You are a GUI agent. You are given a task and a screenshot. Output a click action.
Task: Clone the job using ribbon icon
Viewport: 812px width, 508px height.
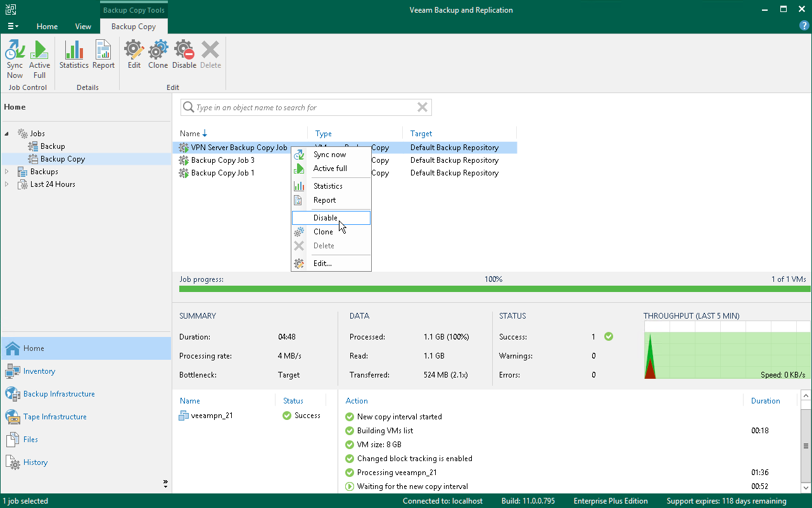click(158, 55)
